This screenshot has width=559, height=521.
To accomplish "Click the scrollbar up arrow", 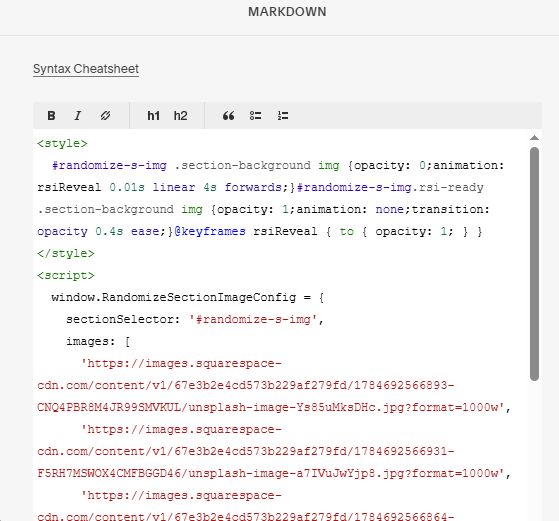I will 534,138.
